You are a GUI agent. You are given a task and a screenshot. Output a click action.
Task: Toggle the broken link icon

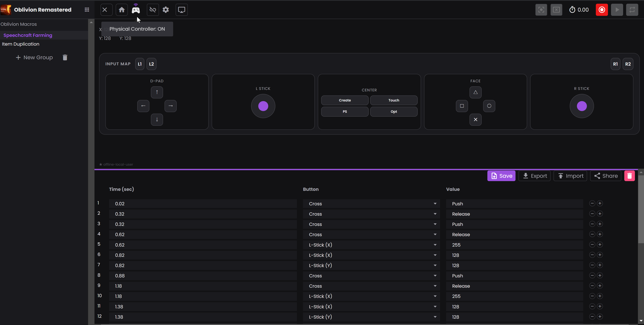coord(153,10)
